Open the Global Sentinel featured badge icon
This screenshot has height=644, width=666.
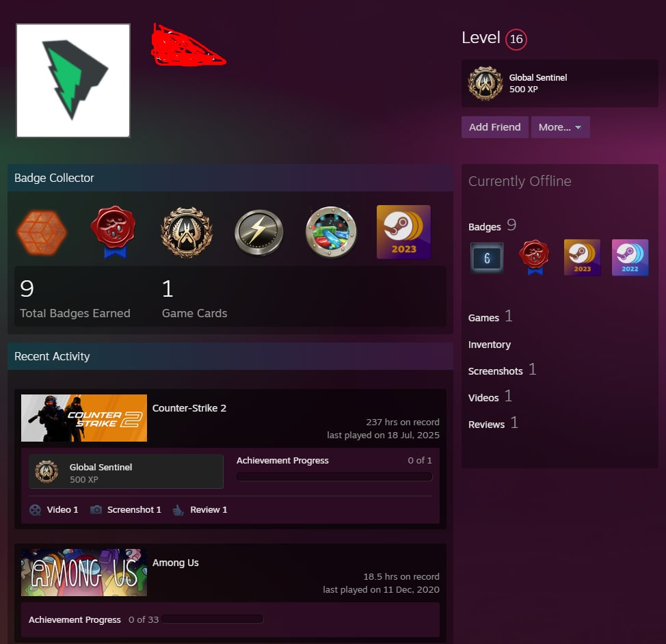tap(485, 83)
